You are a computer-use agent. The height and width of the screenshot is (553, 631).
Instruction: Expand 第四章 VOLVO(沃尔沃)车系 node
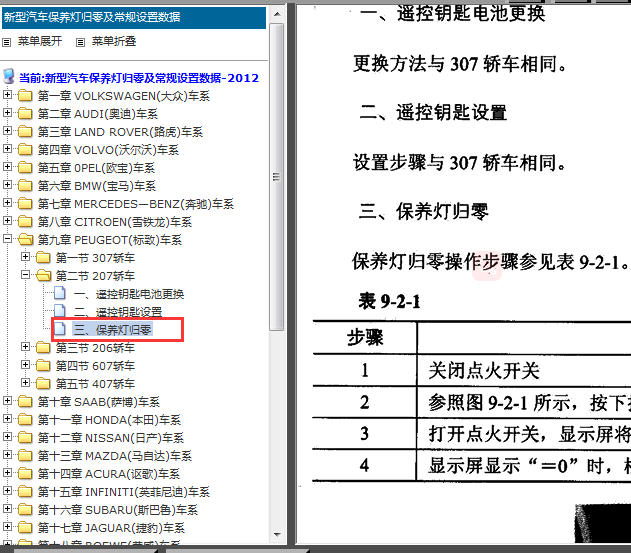click(7, 149)
